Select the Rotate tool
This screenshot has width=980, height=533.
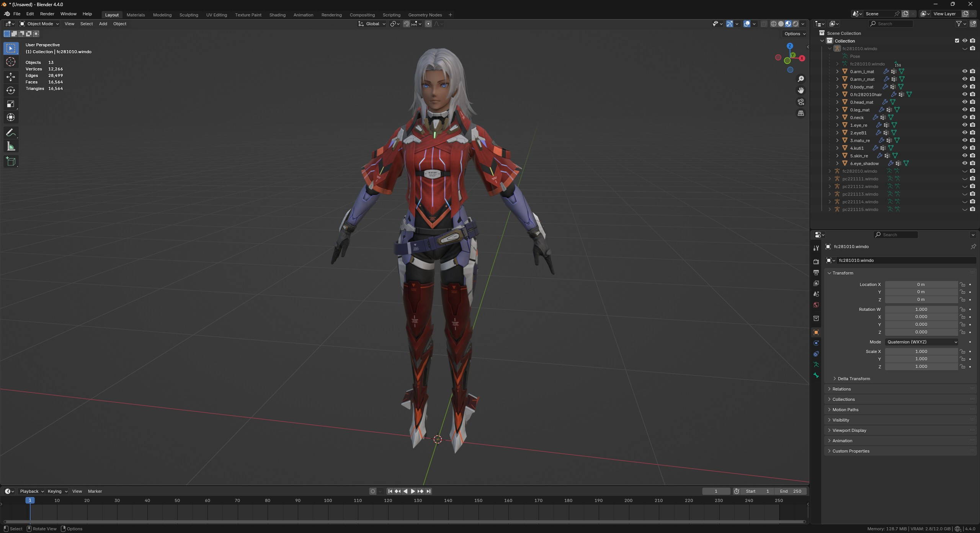(x=11, y=90)
